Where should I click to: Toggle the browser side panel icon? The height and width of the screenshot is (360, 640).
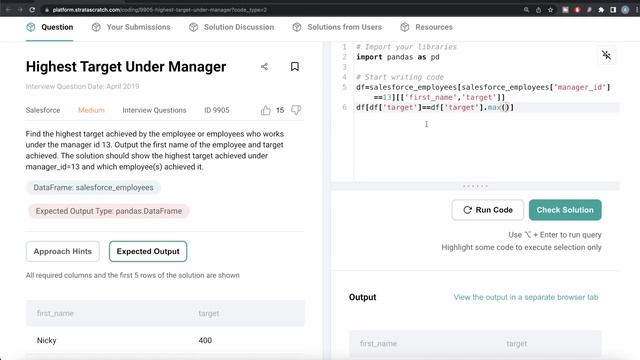pyautogui.click(x=613, y=10)
